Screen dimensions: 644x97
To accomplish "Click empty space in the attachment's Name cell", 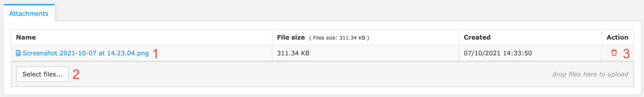I will click(x=213, y=53).
